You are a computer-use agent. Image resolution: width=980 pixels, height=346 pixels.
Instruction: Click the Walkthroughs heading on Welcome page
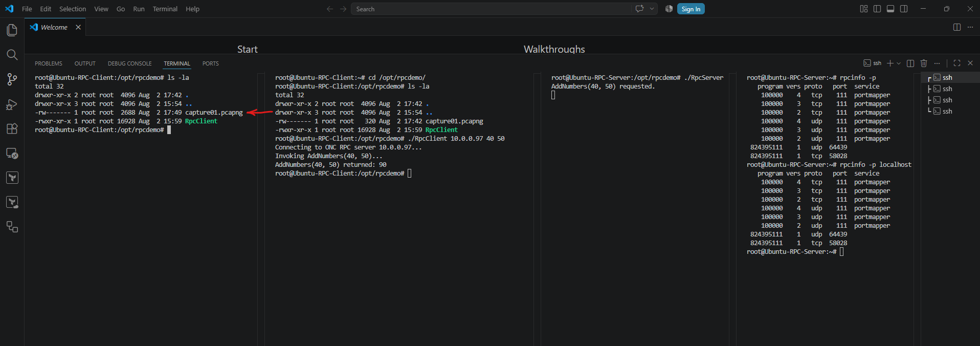pos(554,49)
